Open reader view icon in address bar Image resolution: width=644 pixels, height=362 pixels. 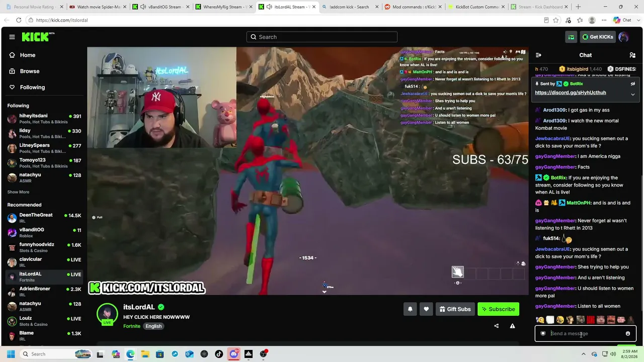point(546,20)
